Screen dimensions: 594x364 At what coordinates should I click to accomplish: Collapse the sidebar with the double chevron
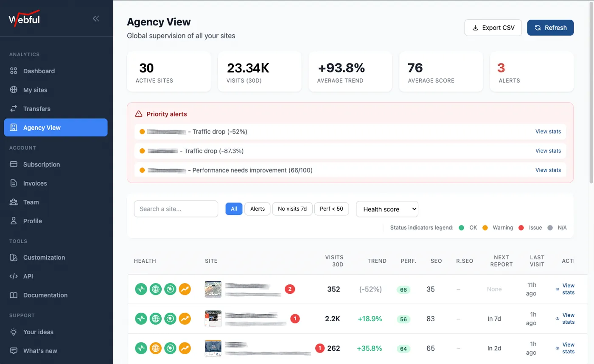pos(96,18)
